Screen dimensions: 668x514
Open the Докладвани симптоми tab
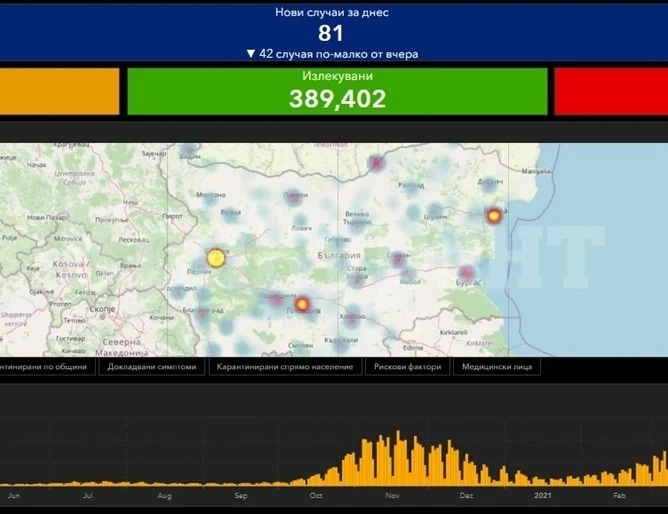click(x=152, y=367)
